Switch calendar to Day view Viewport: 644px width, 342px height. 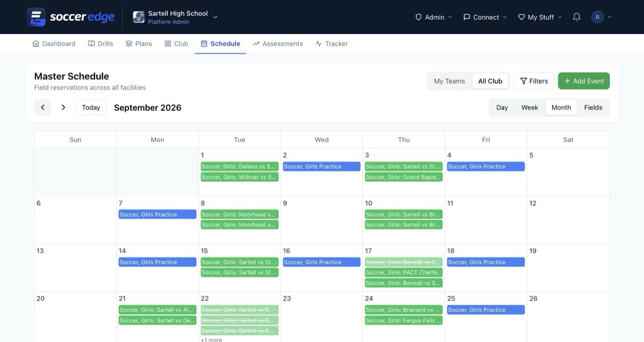point(502,108)
